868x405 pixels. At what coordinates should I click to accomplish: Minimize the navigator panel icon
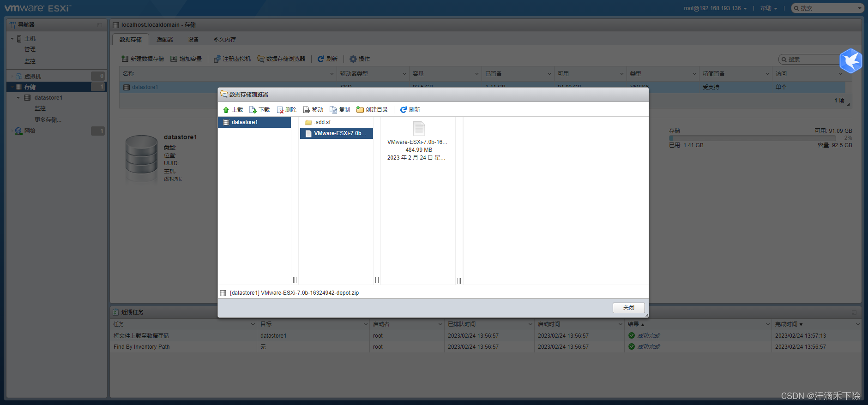click(100, 25)
